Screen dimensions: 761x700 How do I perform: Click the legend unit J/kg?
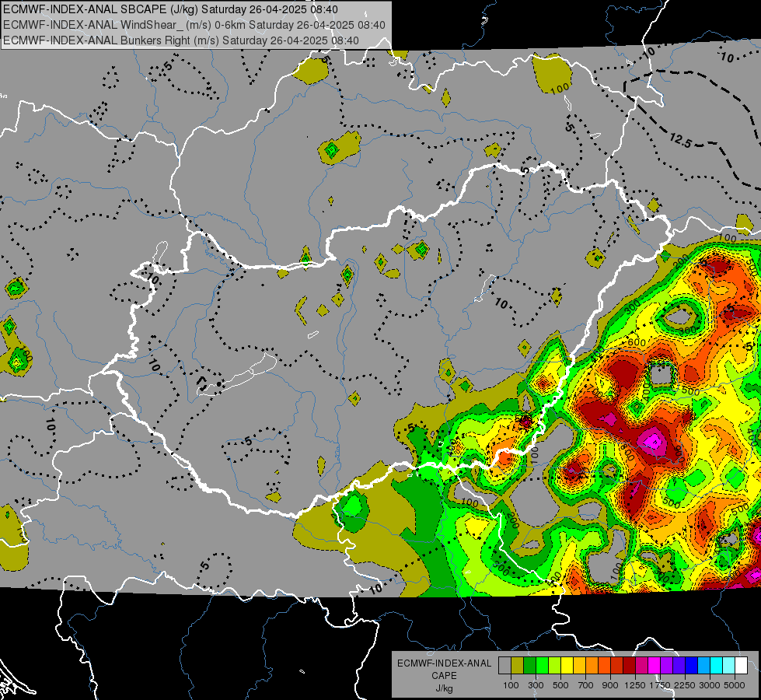(x=445, y=688)
